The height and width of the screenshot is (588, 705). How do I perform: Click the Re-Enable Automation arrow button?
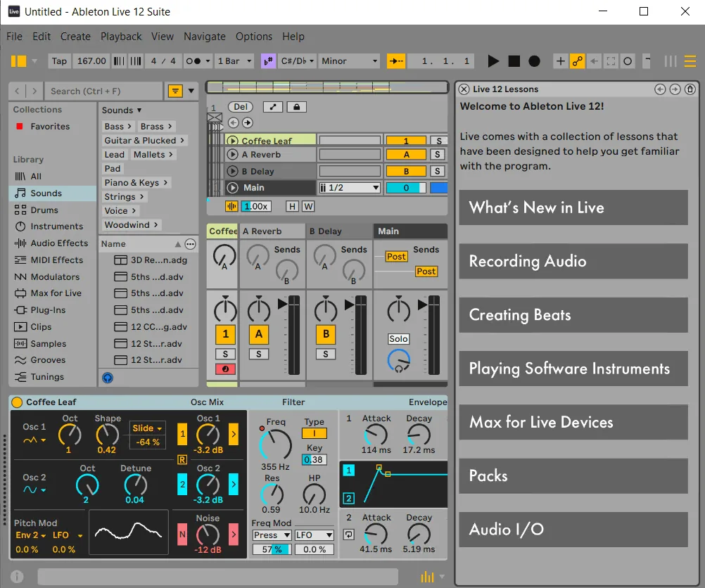(595, 61)
